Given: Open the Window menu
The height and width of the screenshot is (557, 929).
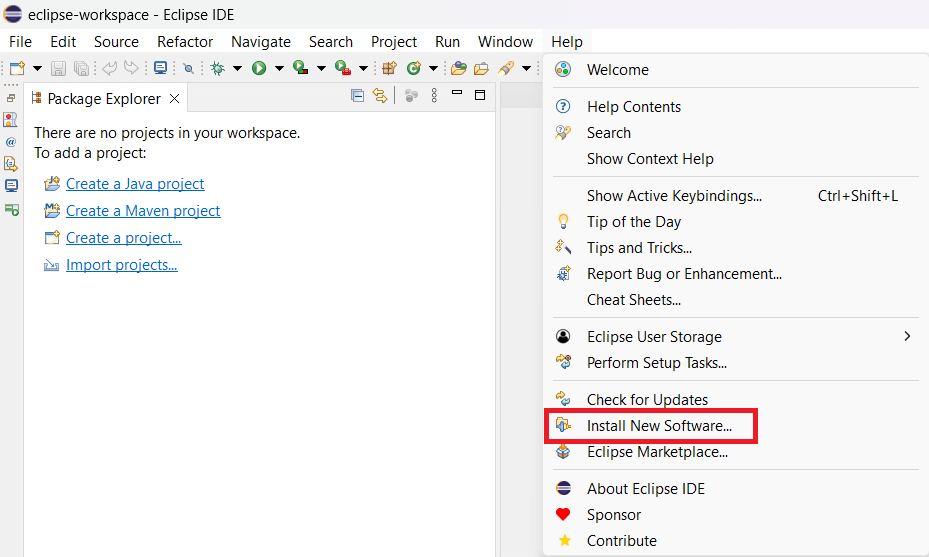Looking at the screenshot, I should click(505, 42).
